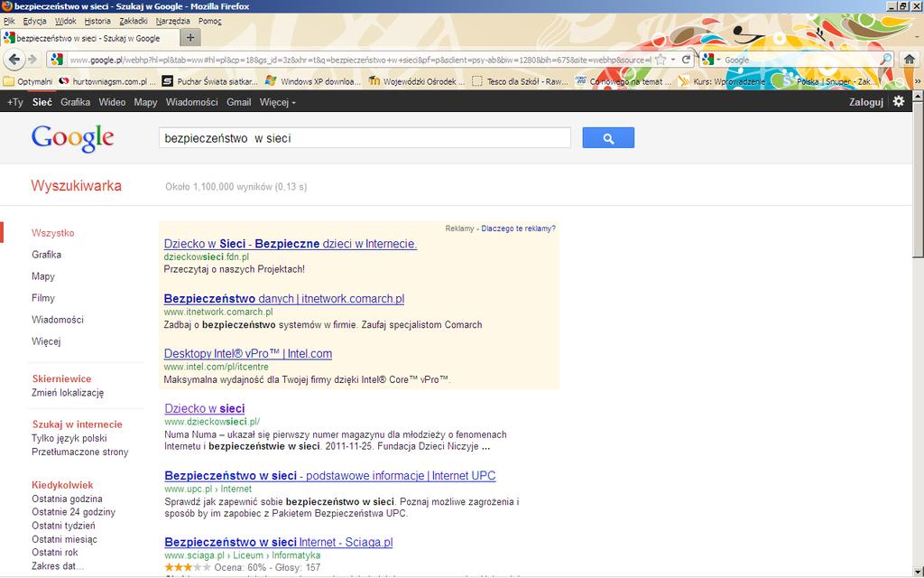Screen dimensions: 924x578
Task: Click the Google logo
Action: 72,138
